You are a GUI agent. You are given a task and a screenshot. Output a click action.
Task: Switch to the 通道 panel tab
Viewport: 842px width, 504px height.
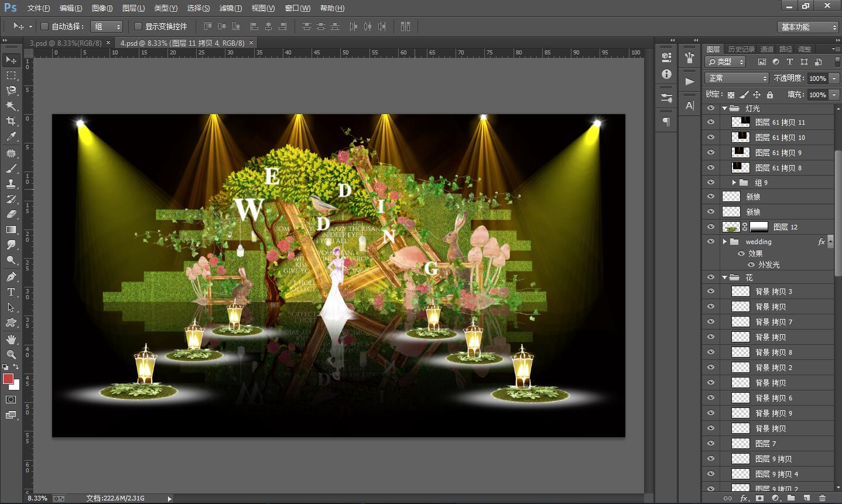(766, 49)
